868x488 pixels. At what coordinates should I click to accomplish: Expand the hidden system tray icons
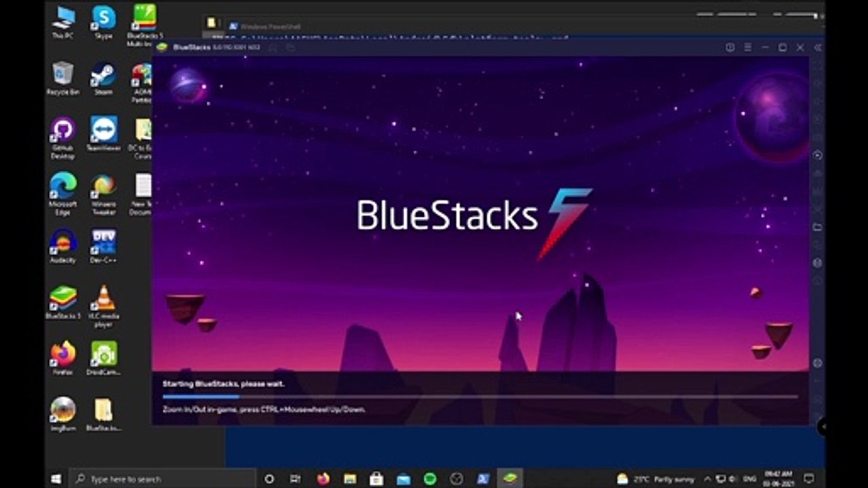point(707,479)
